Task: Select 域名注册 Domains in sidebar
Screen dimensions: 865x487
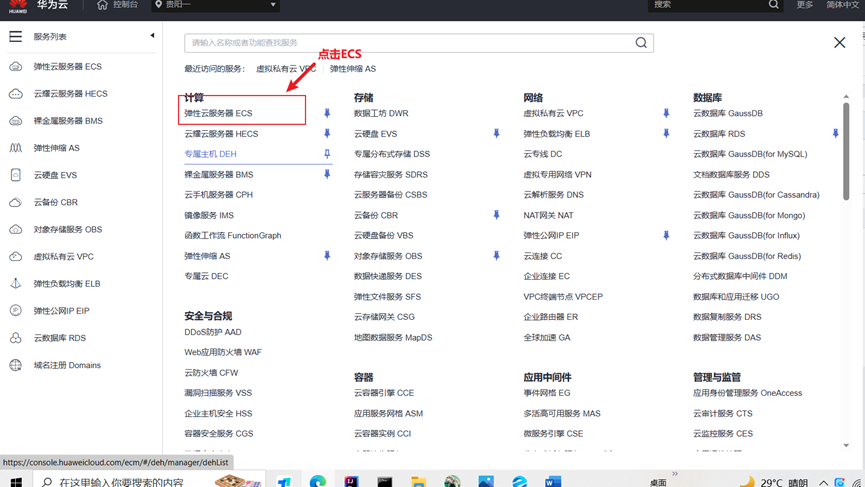Action: point(67,365)
